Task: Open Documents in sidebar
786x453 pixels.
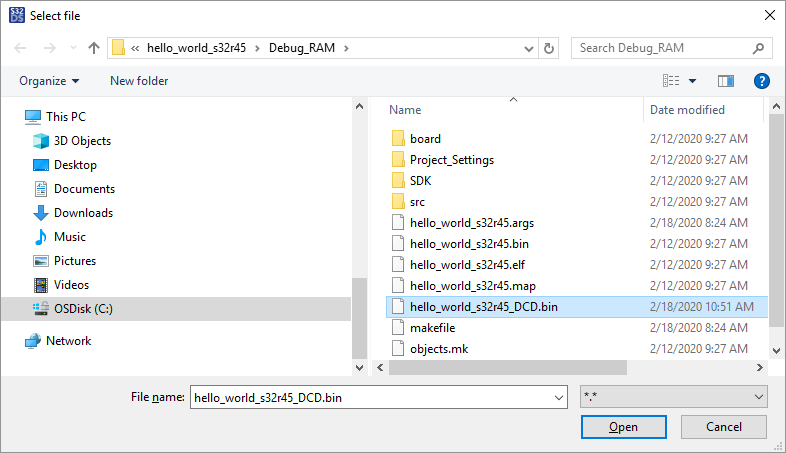Action: [84, 189]
